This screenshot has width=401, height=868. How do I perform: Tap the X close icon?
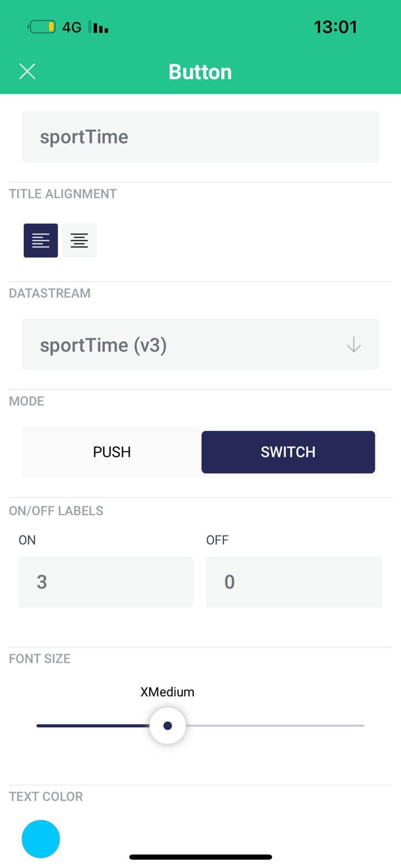27,71
